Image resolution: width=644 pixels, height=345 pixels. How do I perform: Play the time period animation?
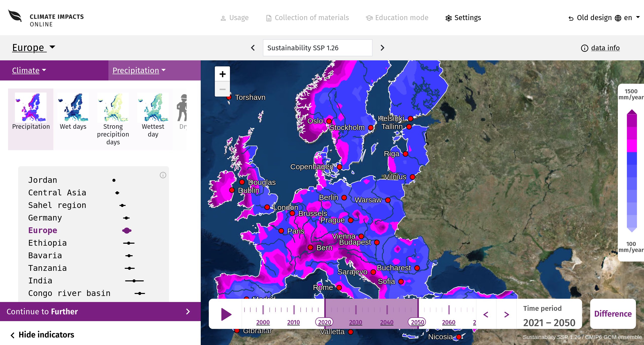point(226,314)
